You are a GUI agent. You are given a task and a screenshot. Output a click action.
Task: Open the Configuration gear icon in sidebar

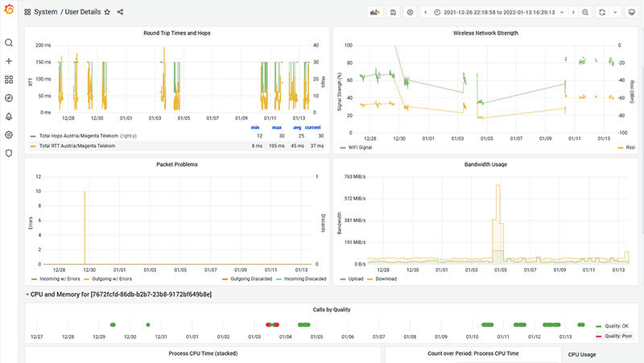[9, 134]
